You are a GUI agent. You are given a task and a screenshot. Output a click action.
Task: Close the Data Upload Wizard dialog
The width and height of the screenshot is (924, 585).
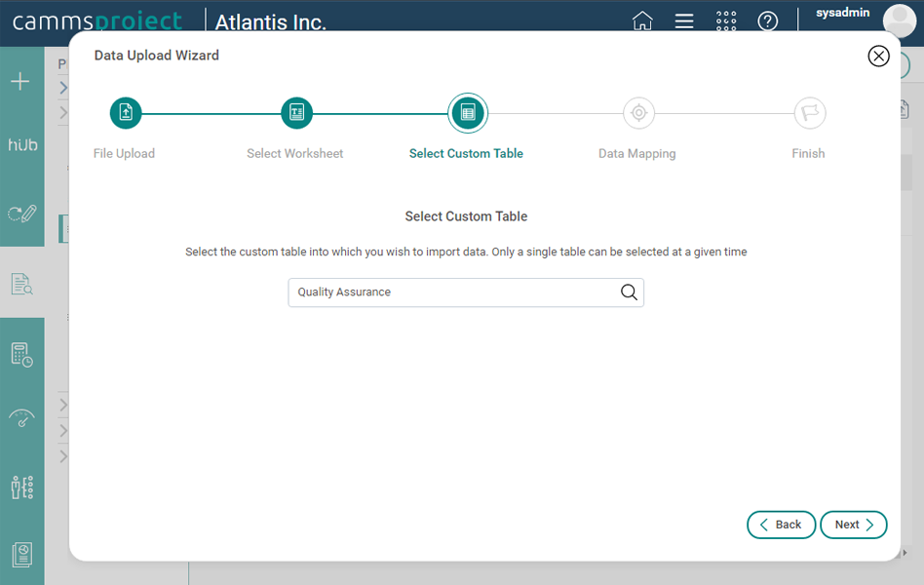tap(878, 56)
